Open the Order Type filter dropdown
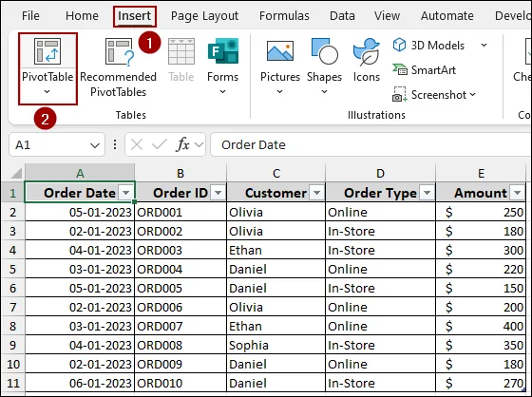This screenshot has height=397, width=532. (427, 193)
